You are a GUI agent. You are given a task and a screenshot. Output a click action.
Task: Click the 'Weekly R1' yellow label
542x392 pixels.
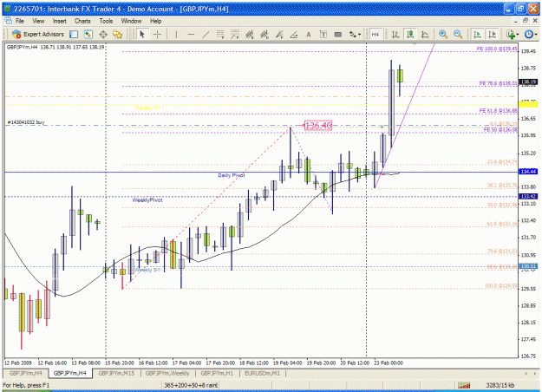coord(148,108)
